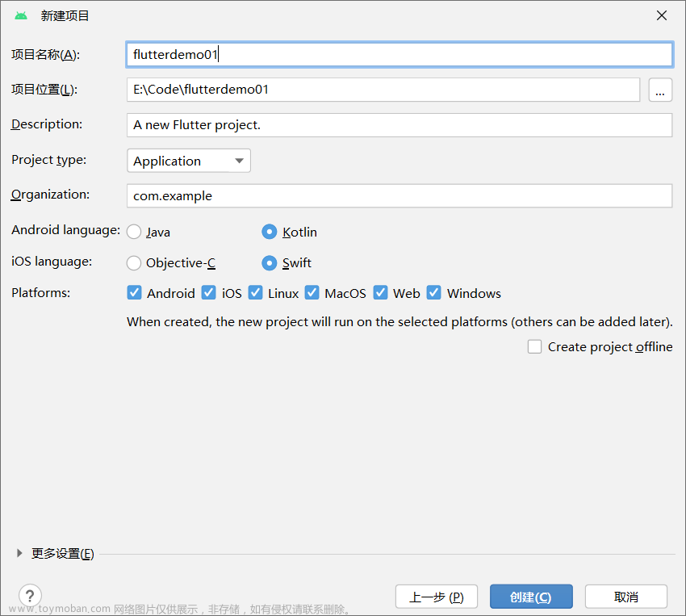Viewport: 686px width, 616px height.
Task: Click the 项目位置 location path field
Action: coord(383,90)
